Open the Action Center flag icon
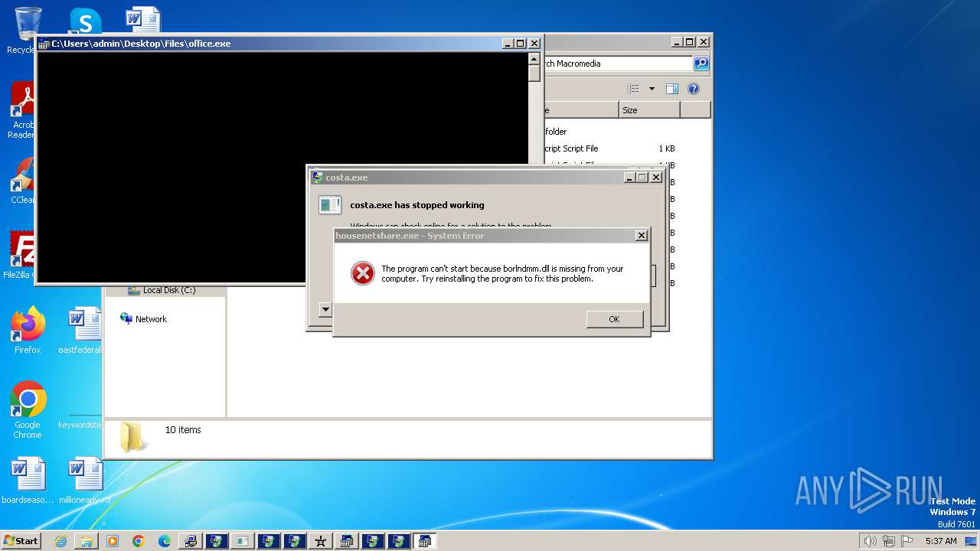The image size is (980, 551). click(x=908, y=541)
